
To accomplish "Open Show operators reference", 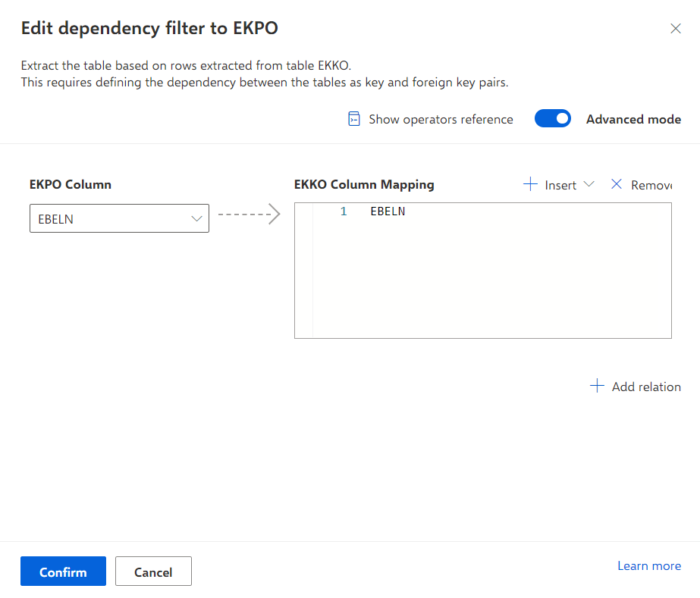I will (441, 119).
